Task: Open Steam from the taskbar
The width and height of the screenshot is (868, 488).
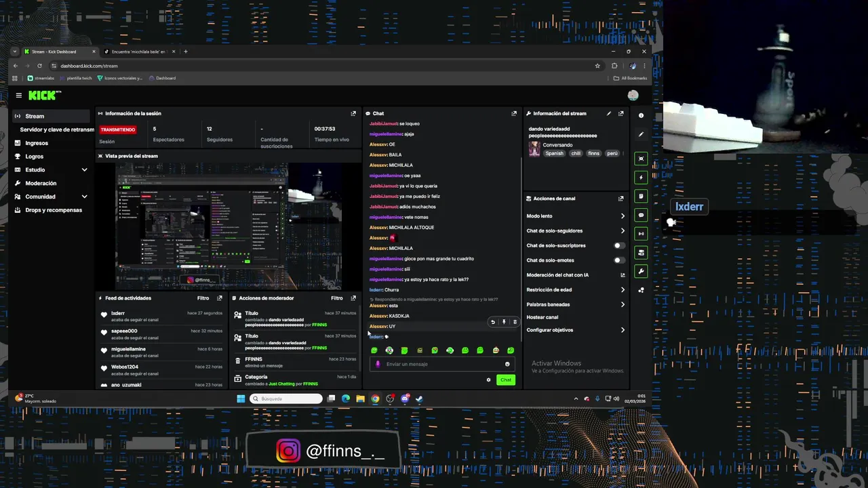Action: [x=419, y=399]
